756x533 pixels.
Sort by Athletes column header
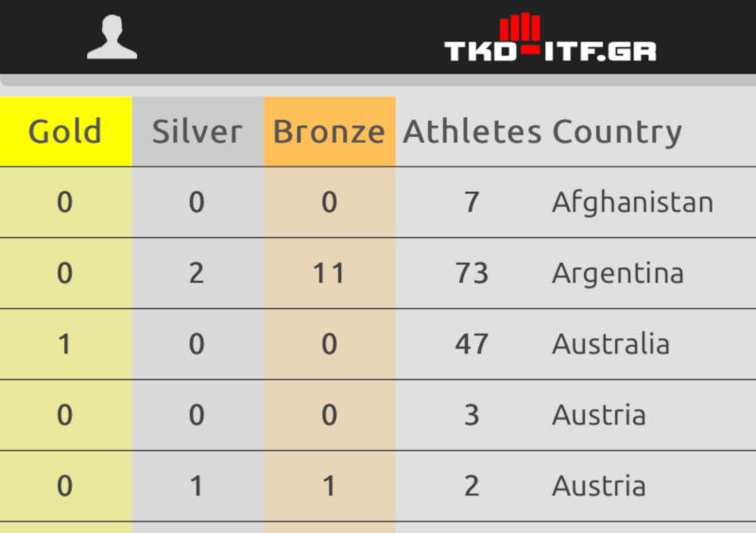click(472, 131)
